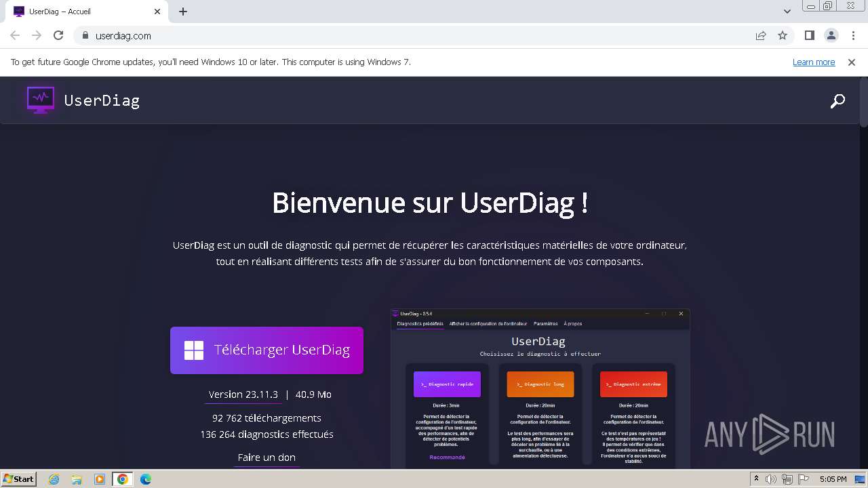
Task: Open Action Center flag tray icon
Action: (803, 479)
